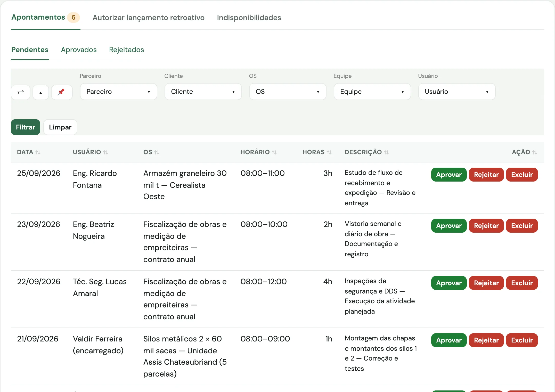
Task: Sort by USUÁRIO column arrows icon
Action: (106, 152)
